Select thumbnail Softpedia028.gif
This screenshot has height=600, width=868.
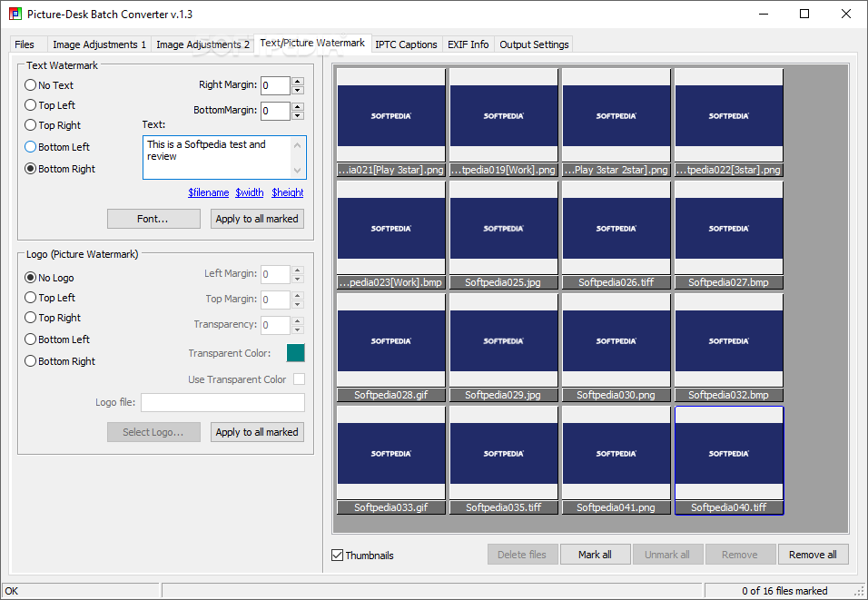click(391, 348)
